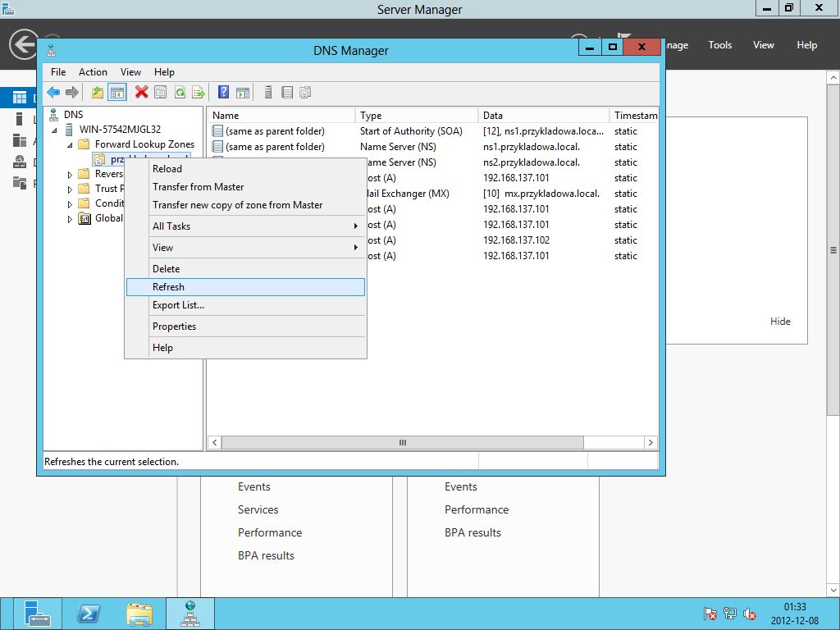Screen dimensions: 840x630
Task: Click Help in the context menu
Action: pyautogui.click(x=246, y=348)
